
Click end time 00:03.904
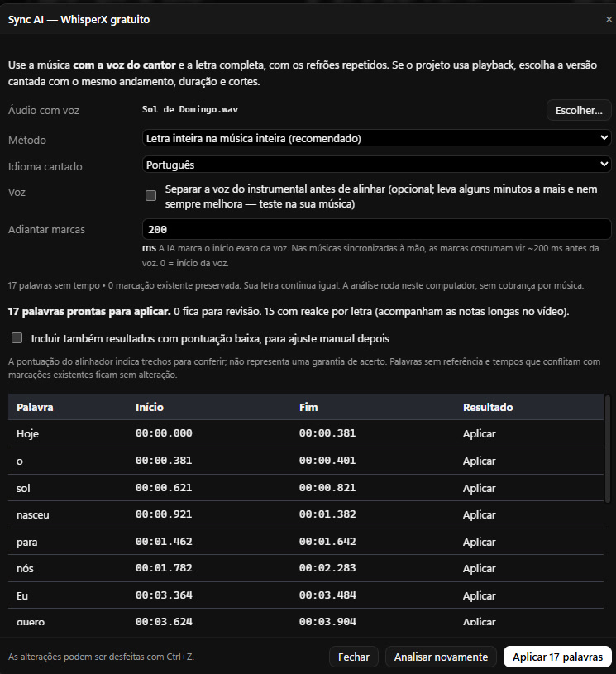tap(327, 621)
